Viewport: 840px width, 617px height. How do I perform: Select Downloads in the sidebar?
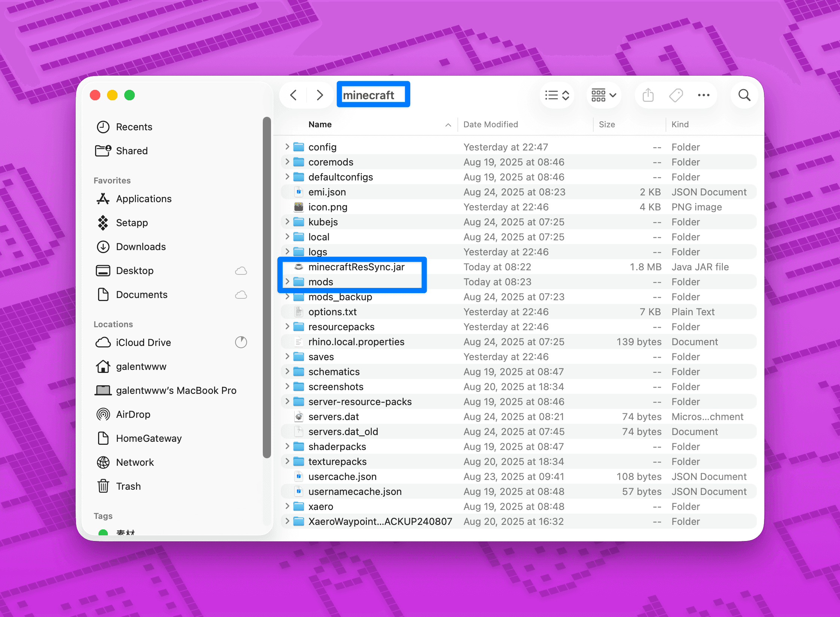point(141,246)
